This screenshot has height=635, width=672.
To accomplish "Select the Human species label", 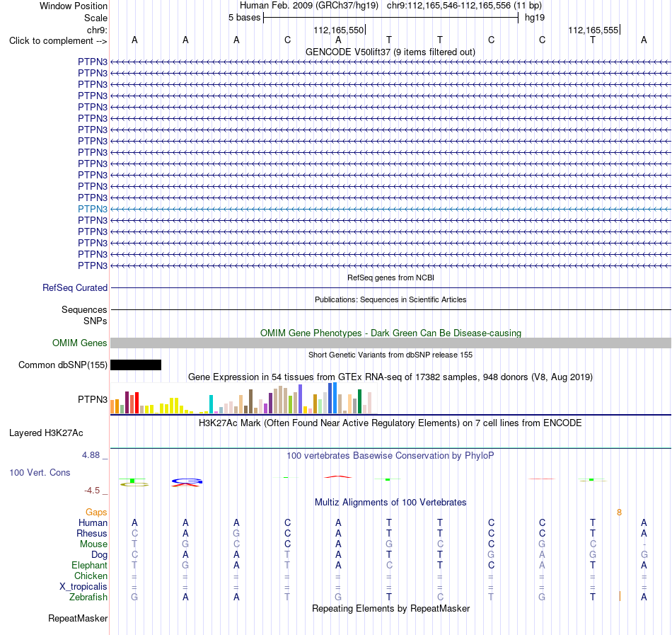I will coord(93,523).
